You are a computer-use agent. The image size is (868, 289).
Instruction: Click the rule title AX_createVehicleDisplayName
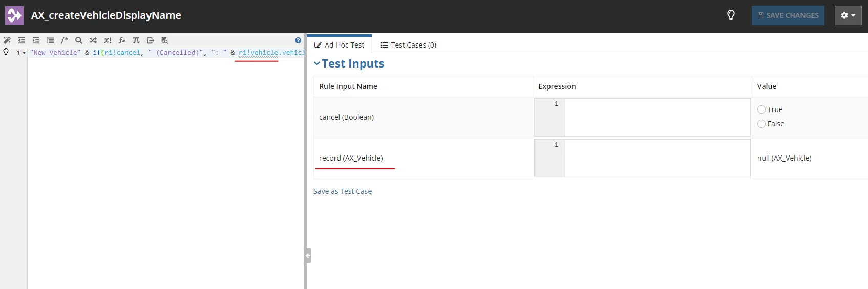[106, 15]
